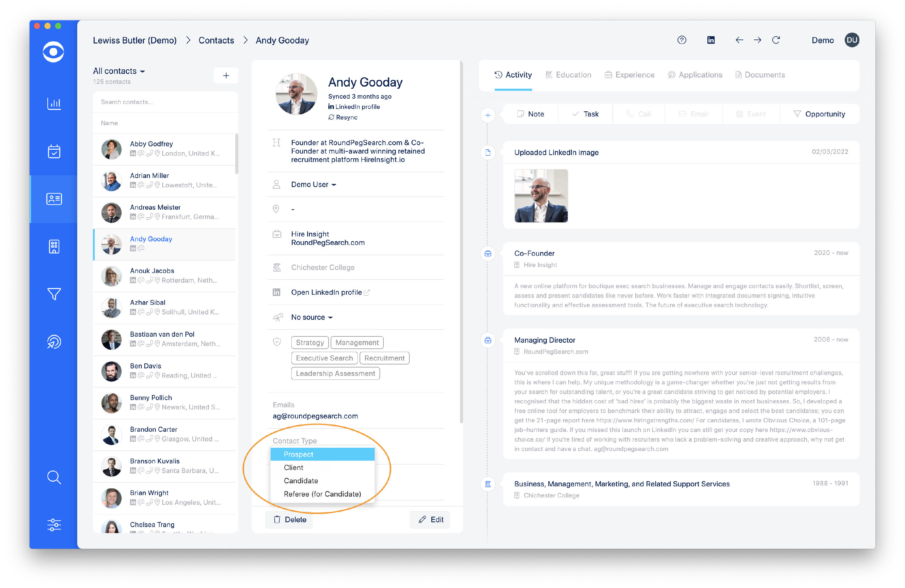Open the settings sliders sidebar icon
Viewport: 905px width, 588px height.
tap(54, 524)
